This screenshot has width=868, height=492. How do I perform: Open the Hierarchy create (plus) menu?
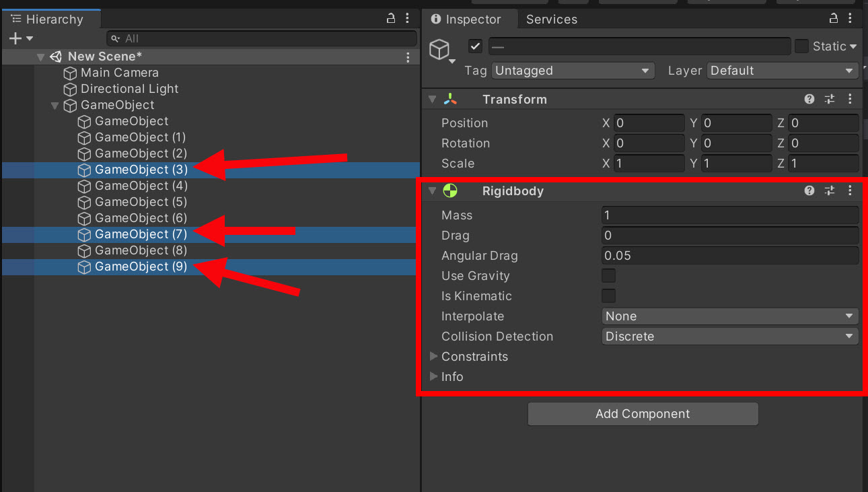20,39
